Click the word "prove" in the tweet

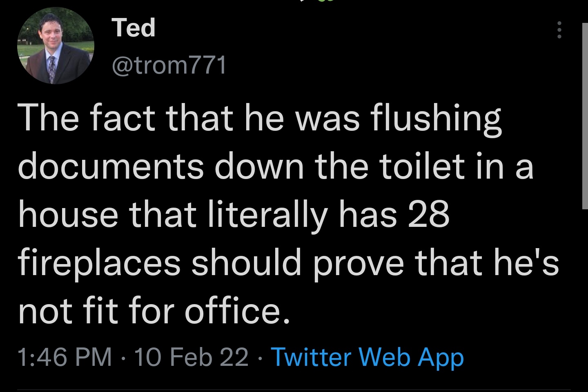(359, 262)
